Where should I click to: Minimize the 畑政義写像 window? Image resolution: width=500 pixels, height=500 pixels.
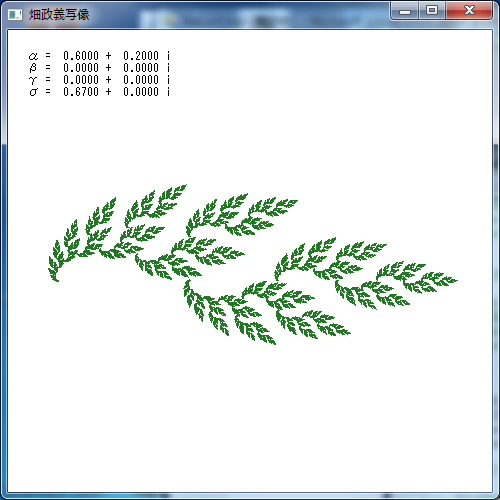click(x=405, y=11)
